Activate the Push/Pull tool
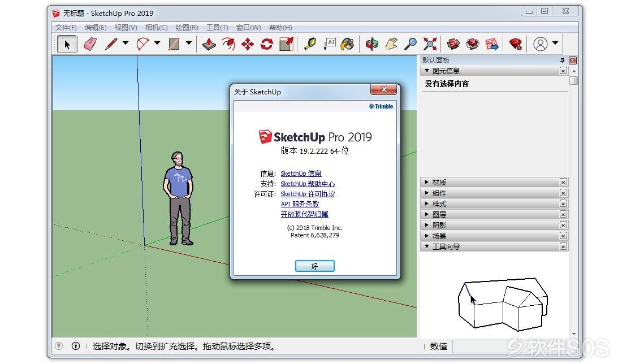Screen dimensions: 618x364 [x=209, y=44]
